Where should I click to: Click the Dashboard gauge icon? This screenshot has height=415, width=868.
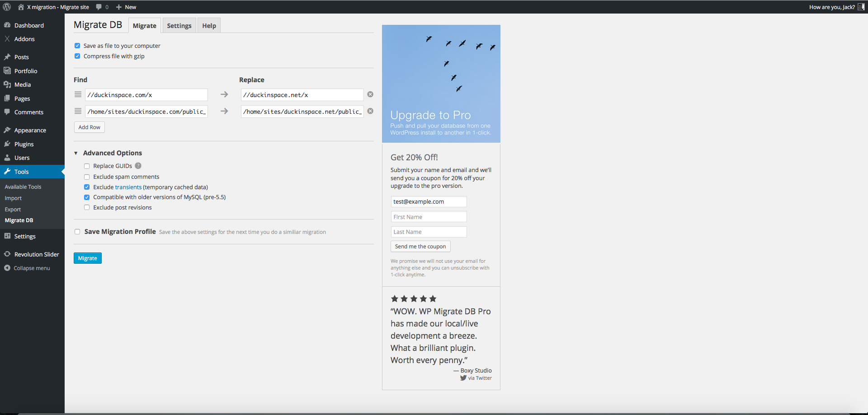[7, 25]
